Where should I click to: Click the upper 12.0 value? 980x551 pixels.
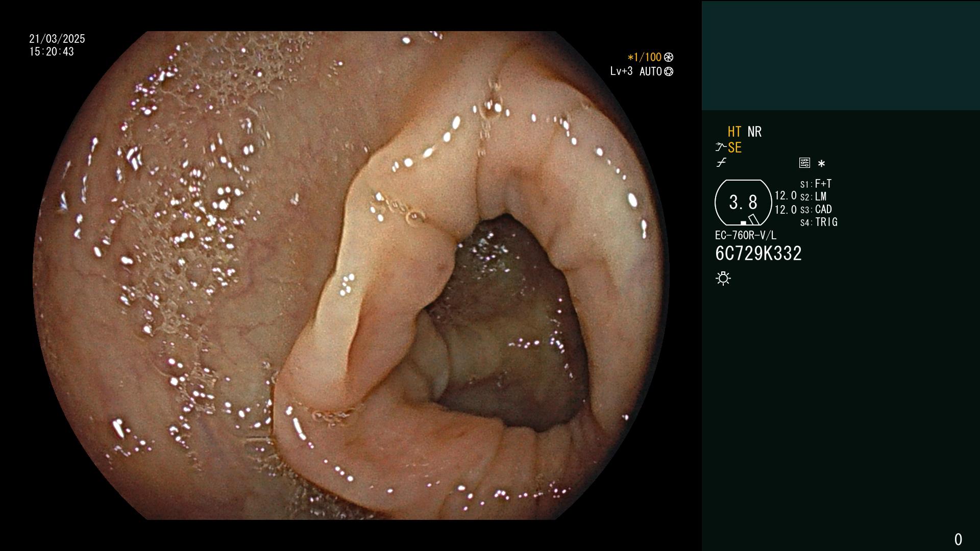point(786,195)
